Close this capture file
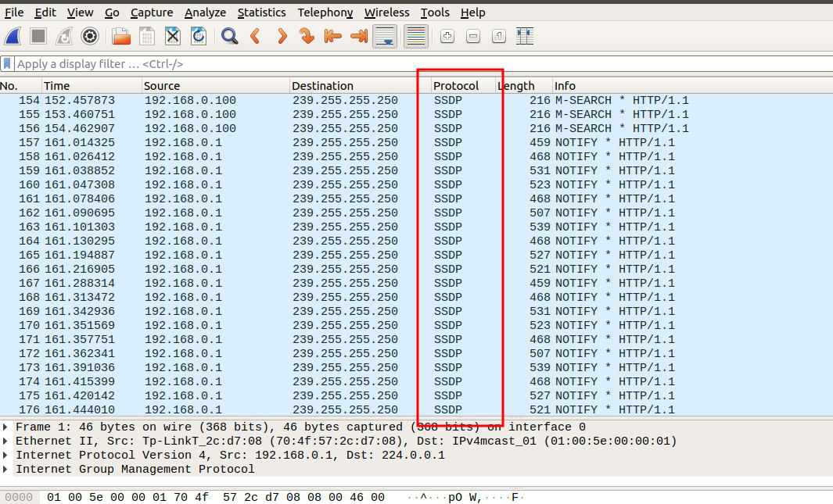This screenshot has height=504, width=833. 173,36
